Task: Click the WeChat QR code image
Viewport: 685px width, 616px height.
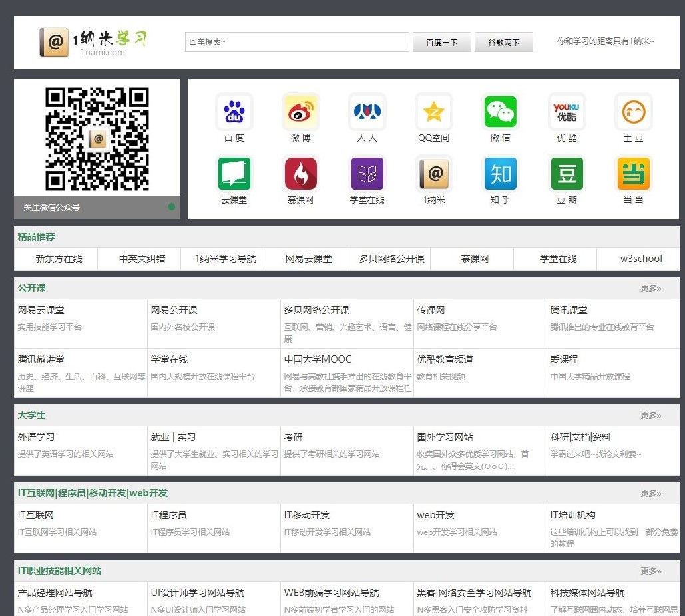Action: pos(97,139)
